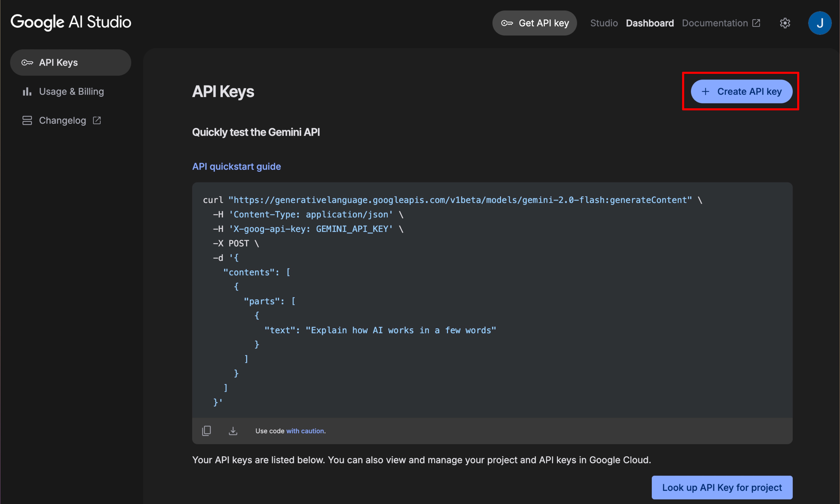Open your profile avatar menu

[x=820, y=23]
